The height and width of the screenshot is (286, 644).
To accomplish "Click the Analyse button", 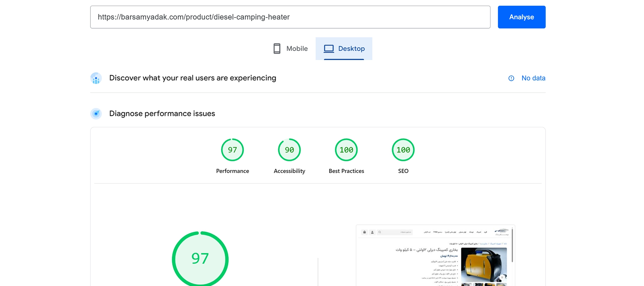I will 521,17.
